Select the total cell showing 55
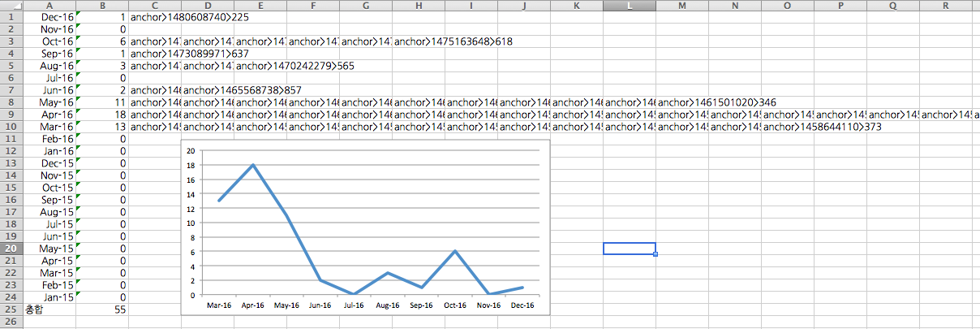The image size is (980, 329). [102, 310]
